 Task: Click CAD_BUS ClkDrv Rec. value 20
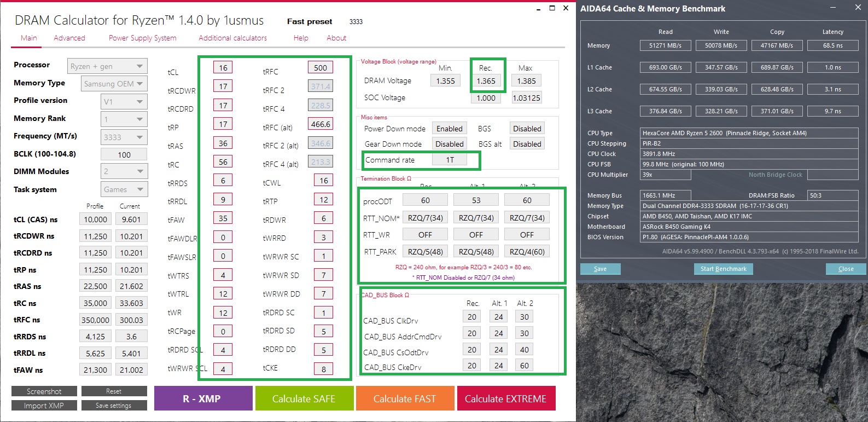tap(472, 317)
